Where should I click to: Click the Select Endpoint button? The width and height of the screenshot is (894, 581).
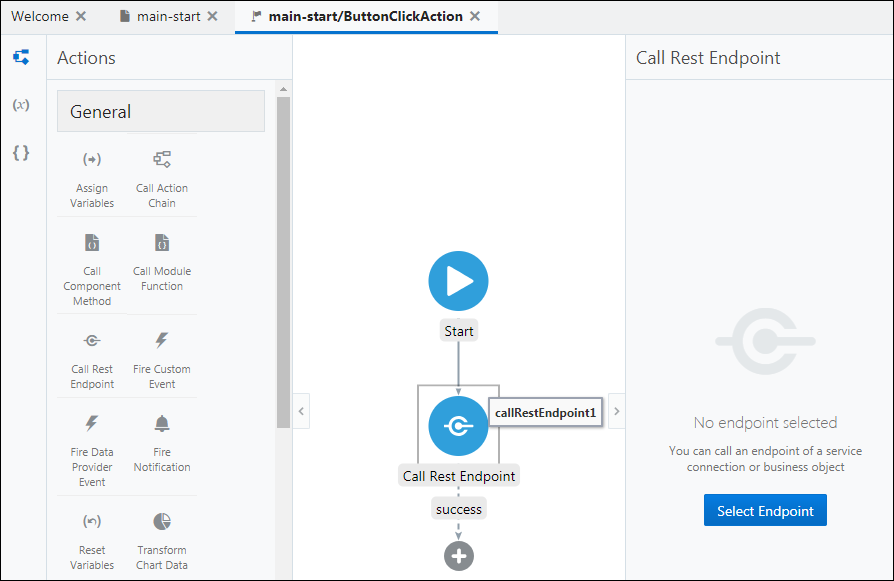click(765, 510)
